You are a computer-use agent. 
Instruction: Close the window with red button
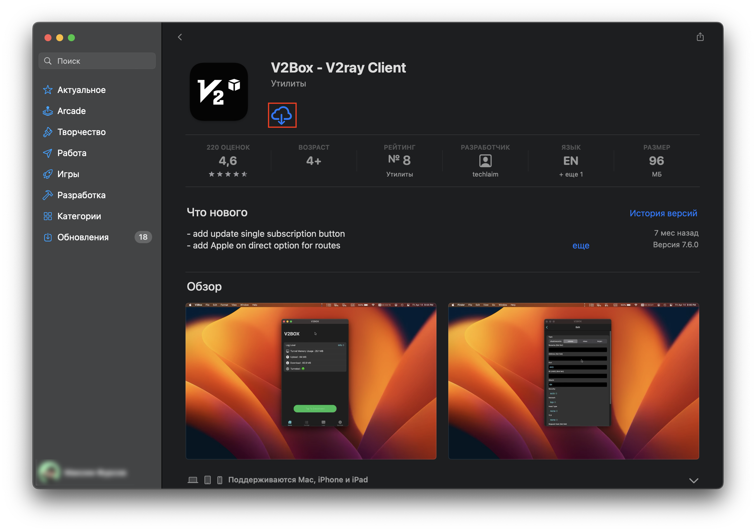[48, 37]
